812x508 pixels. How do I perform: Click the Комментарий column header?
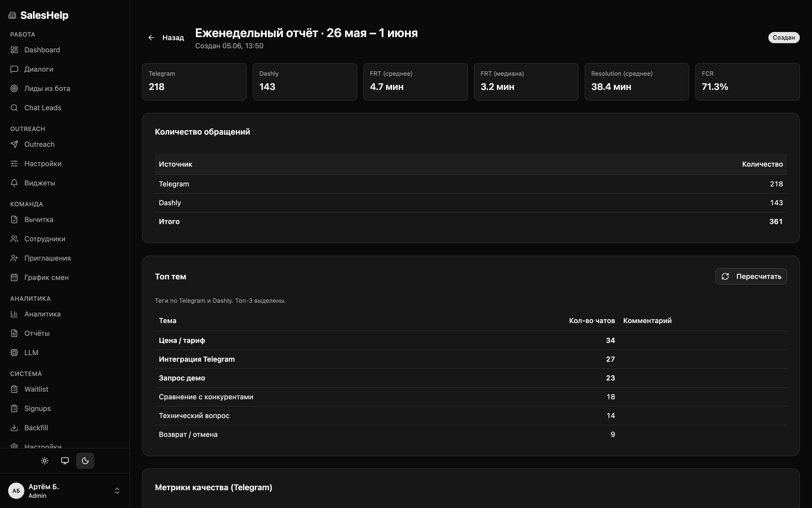pos(647,321)
